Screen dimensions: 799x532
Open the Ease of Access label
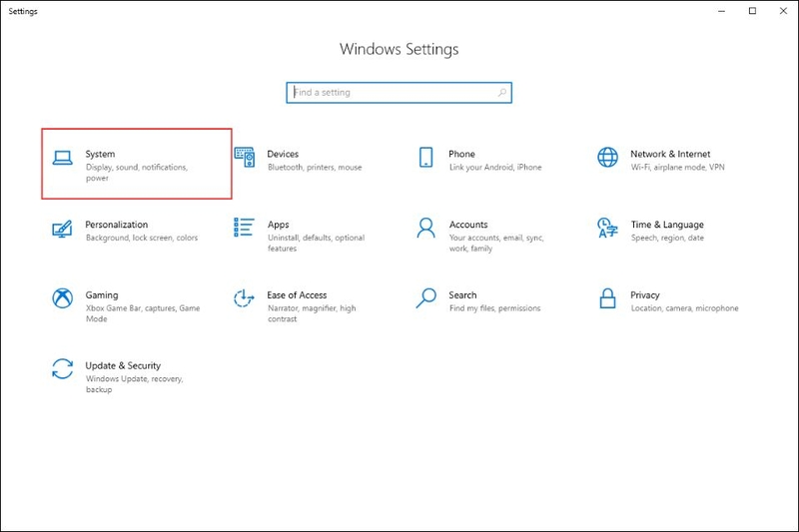(297, 295)
